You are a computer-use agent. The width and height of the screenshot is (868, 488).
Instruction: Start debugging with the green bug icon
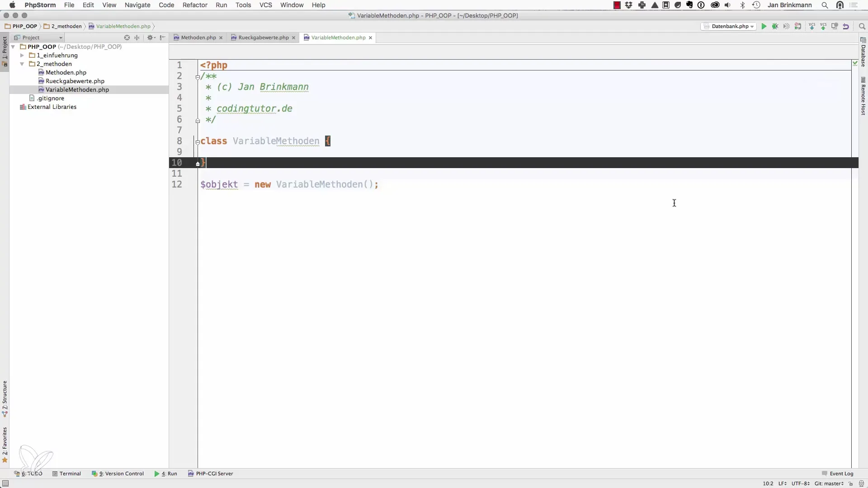775,26
